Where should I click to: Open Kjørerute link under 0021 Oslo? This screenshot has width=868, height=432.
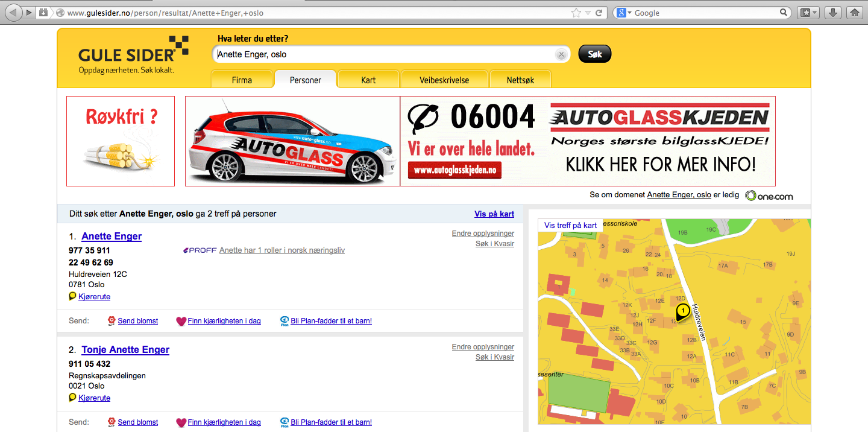[95, 398]
